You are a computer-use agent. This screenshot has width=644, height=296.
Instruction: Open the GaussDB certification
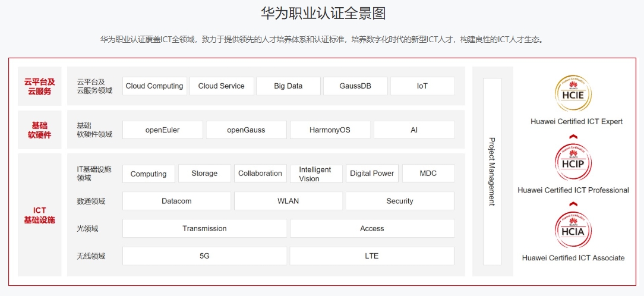[x=355, y=86]
